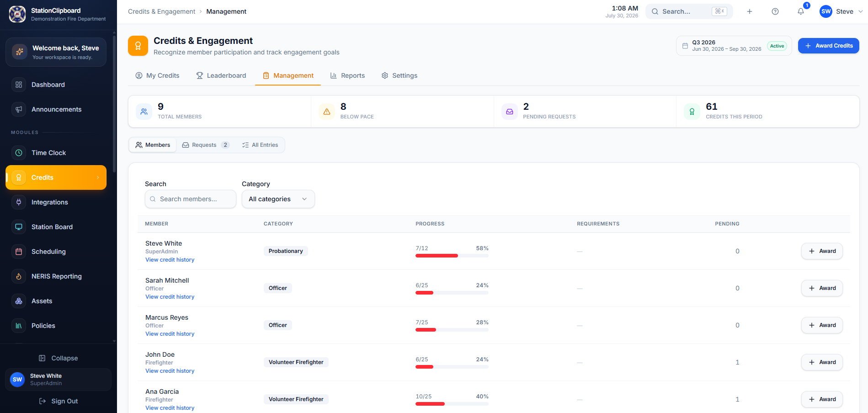
Task: Show the All Entries sub-tab
Action: pos(260,145)
